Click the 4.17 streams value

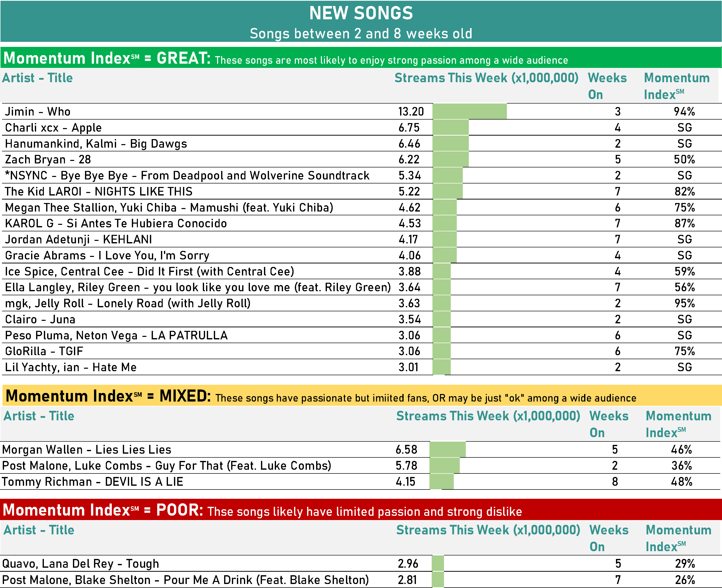tap(408, 239)
